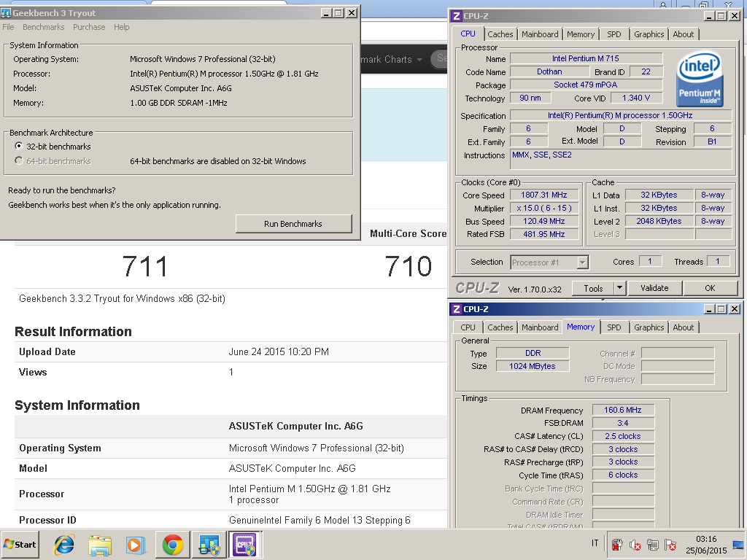Click the Level 2 cache value 2048 KBytes
Screen dimensions: 747x560
pos(659,221)
